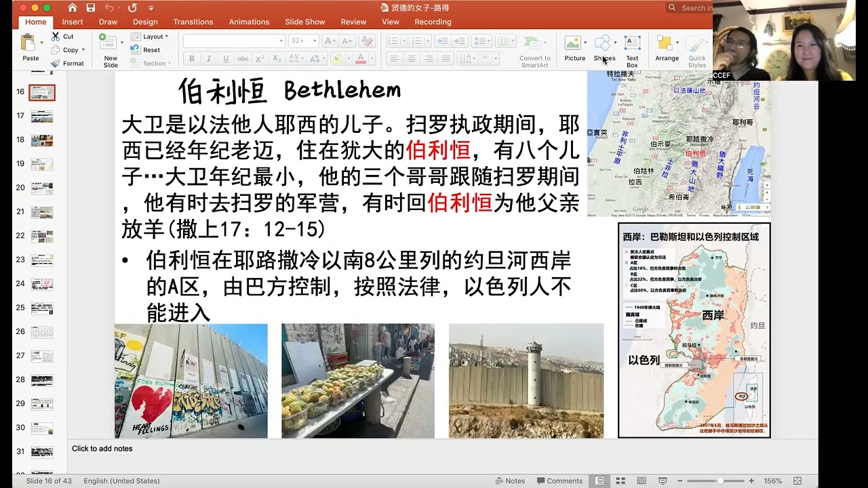Viewport: 868px width, 488px height.
Task: Click the numbered list icon
Action: click(x=417, y=41)
